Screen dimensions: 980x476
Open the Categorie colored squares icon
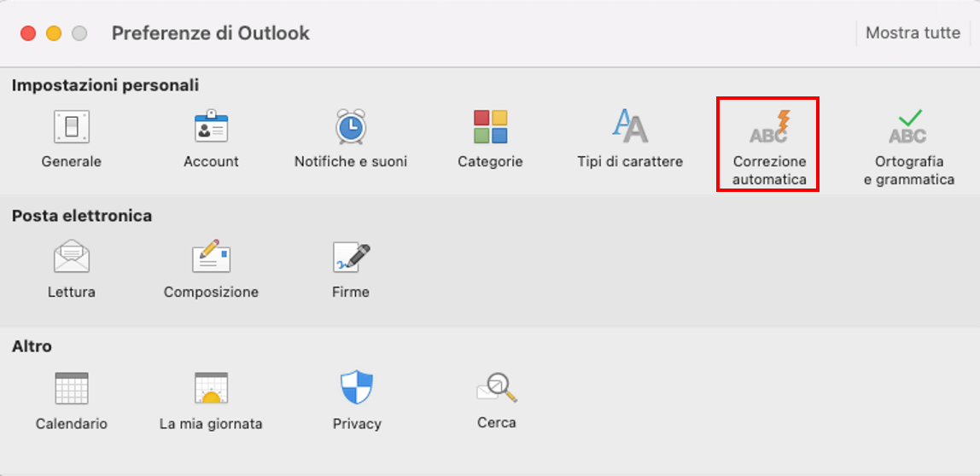click(x=490, y=127)
